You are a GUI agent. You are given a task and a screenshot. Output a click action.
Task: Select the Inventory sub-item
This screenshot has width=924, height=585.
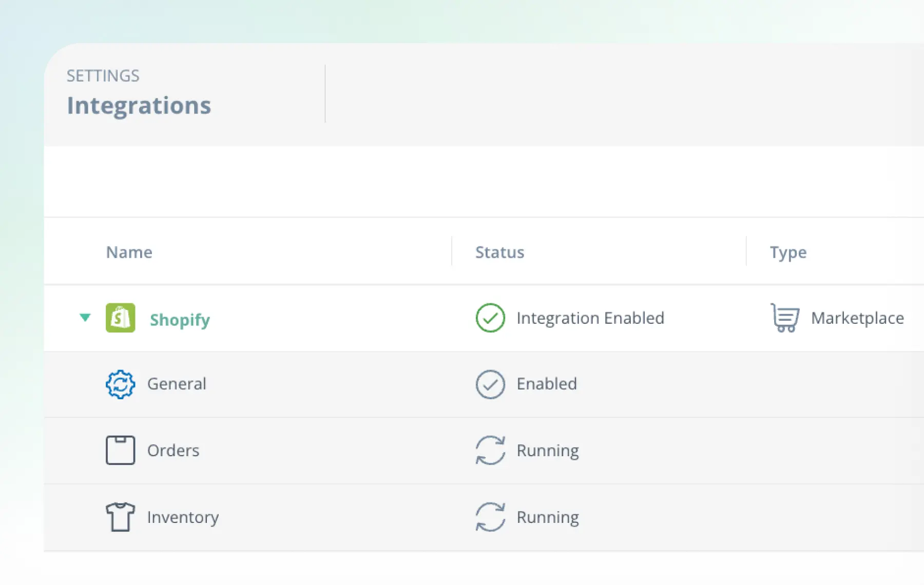[183, 517]
